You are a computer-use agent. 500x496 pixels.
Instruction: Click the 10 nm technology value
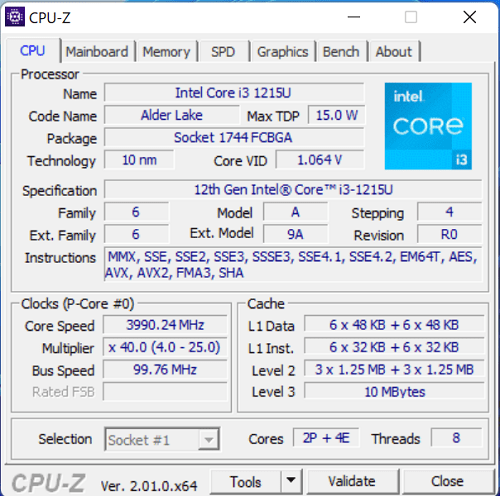point(139,160)
